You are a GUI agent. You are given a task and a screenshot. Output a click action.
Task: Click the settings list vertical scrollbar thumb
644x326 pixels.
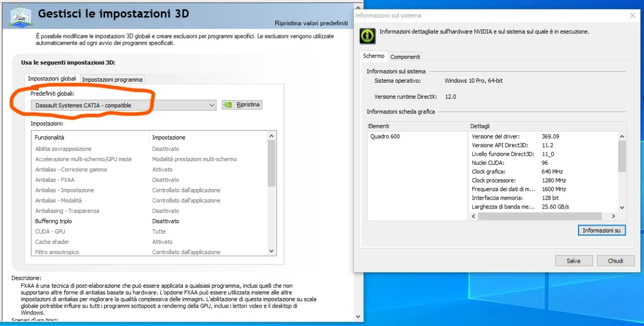tap(271, 164)
